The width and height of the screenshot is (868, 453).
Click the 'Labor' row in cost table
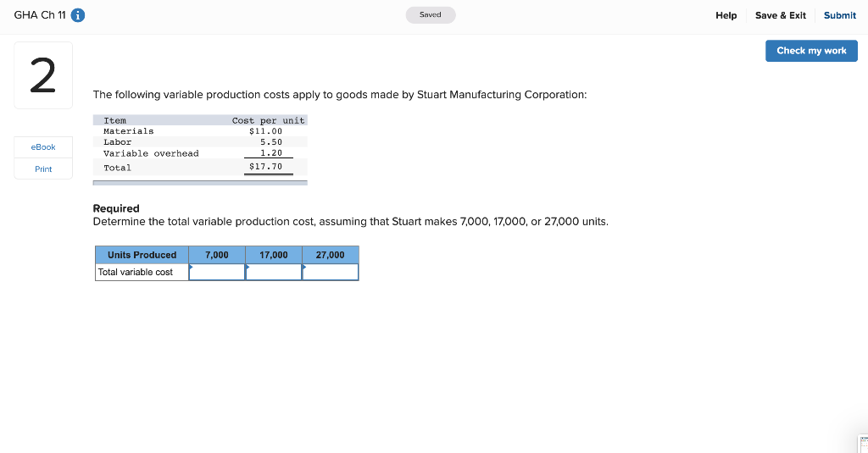tap(200, 142)
